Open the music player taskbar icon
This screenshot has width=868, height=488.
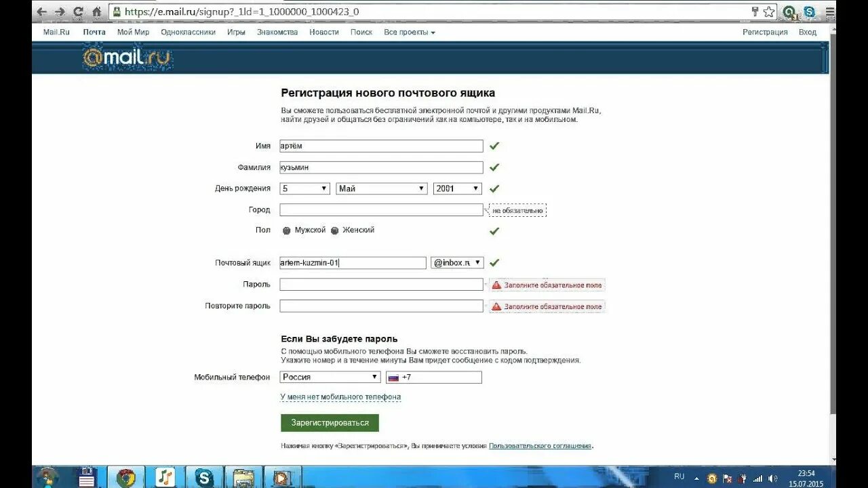(x=165, y=477)
